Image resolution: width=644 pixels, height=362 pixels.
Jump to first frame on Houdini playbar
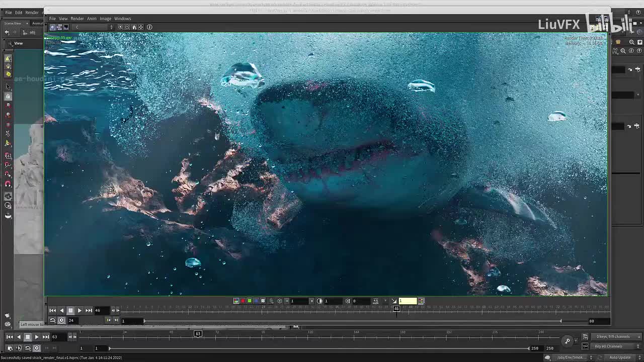pos(10,337)
